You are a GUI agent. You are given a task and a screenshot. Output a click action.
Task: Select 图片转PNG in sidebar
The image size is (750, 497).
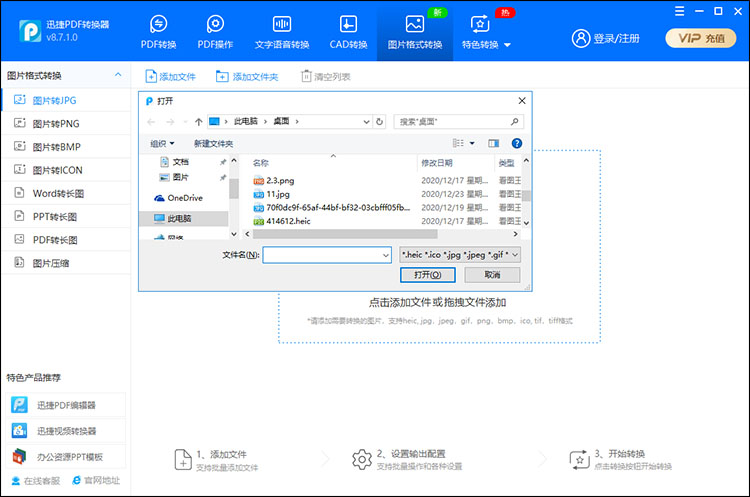coord(66,123)
